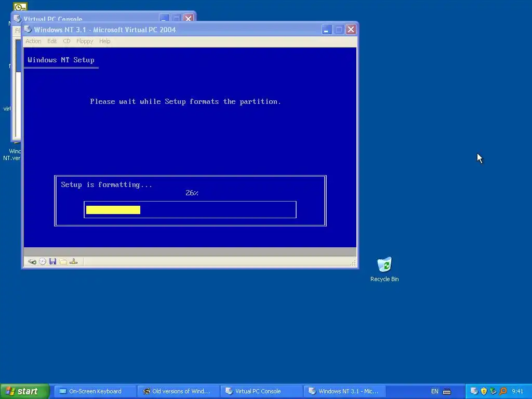The width and height of the screenshot is (532, 399).
Task: Switch to On-Screen Keyboard in the taskbar
Action: (x=95, y=391)
